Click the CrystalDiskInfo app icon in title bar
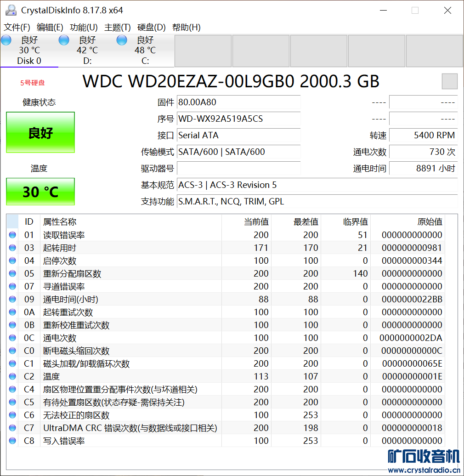This screenshot has width=464, height=476. [11, 10]
